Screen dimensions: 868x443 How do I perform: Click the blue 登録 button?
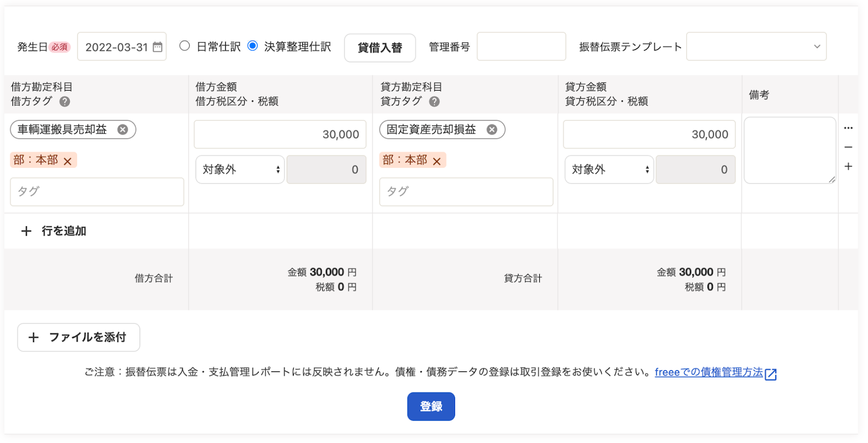pos(431,407)
